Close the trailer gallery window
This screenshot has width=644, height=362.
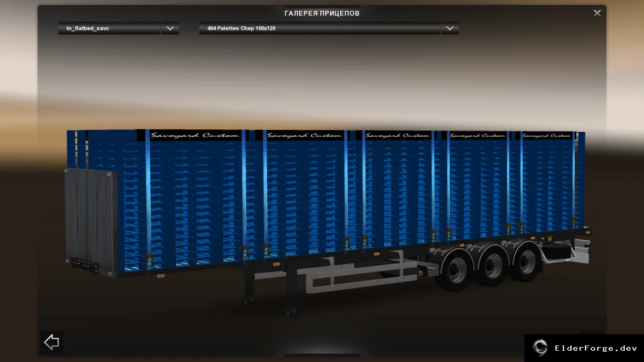click(597, 13)
